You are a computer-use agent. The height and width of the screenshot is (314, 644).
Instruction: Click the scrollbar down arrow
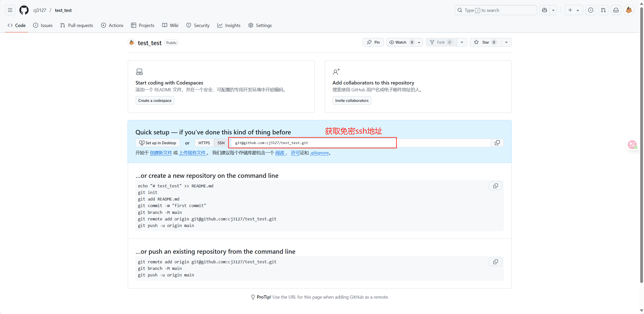pos(641,311)
